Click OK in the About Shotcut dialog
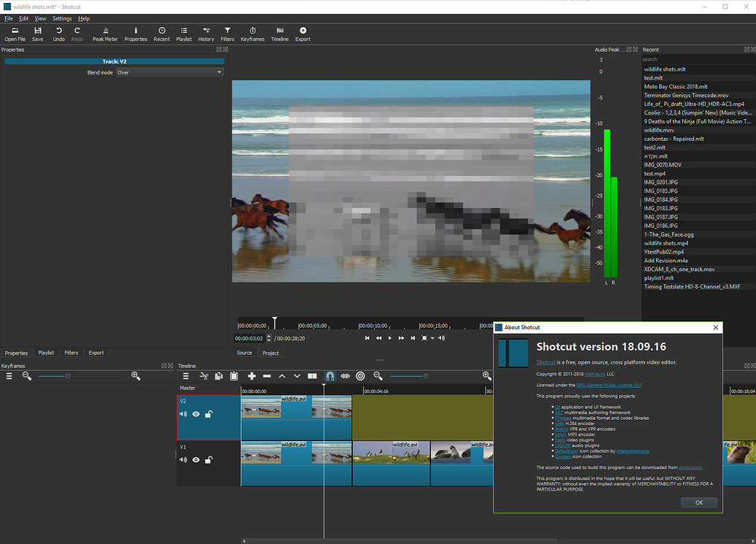 pyautogui.click(x=698, y=502)
